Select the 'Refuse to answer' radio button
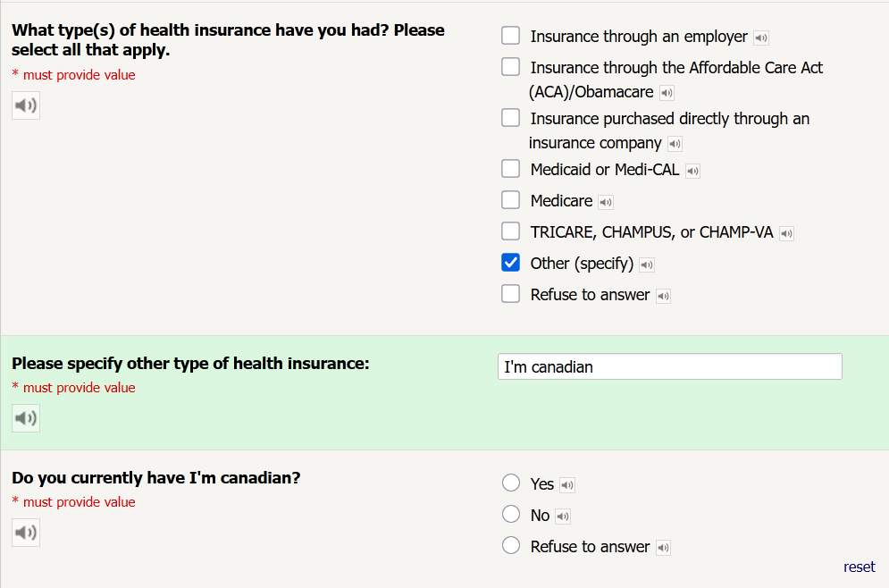889x588 pixels. pos(511,545)
